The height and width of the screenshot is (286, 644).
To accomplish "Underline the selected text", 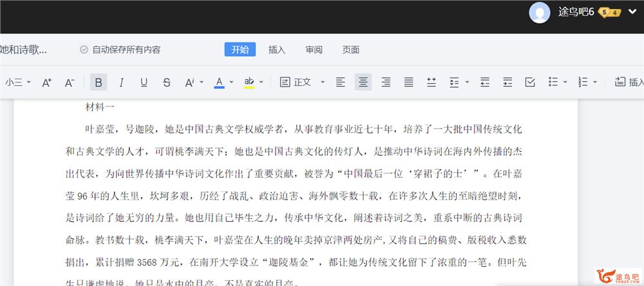I will coord(144,82).
